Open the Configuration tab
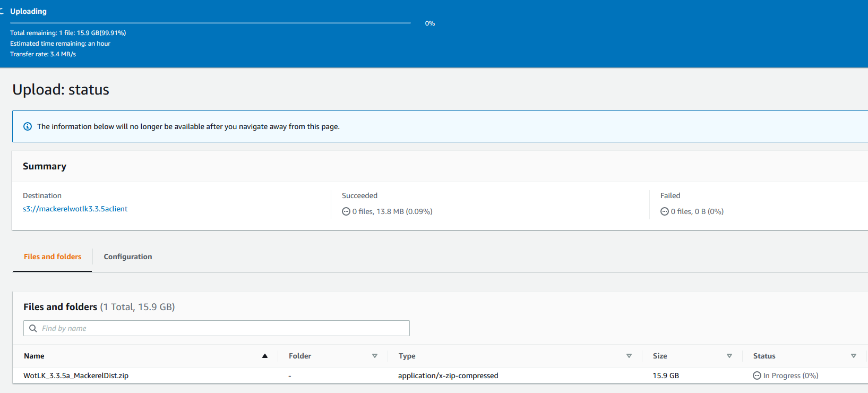This screenshot has width=868, height=393. 128,257
